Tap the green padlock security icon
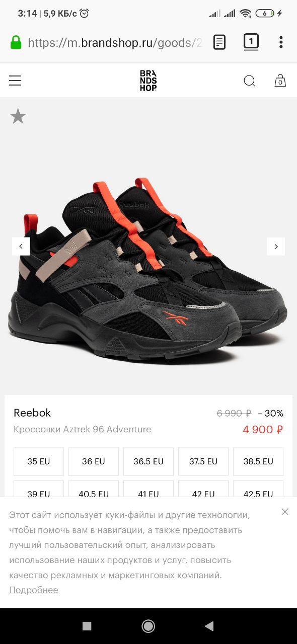Viewport: 297px width, 644px height. pos(16,42)
